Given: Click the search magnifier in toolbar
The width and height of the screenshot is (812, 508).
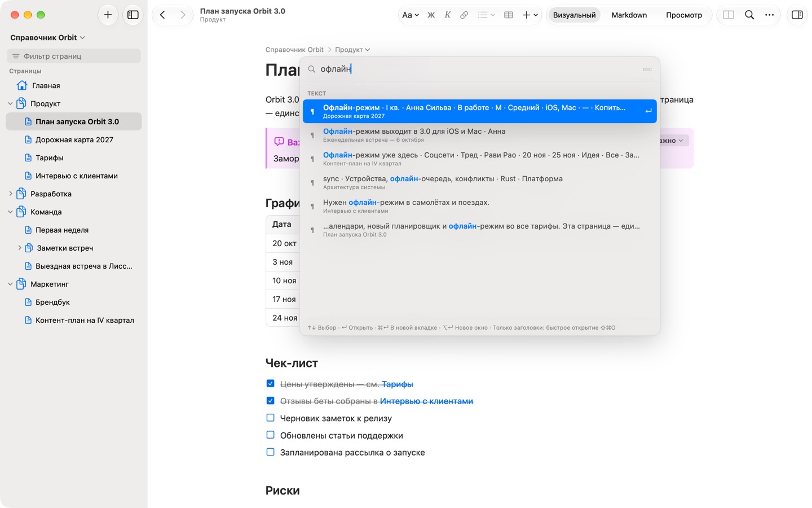Looking at the screenshot, I should point(749,15).
